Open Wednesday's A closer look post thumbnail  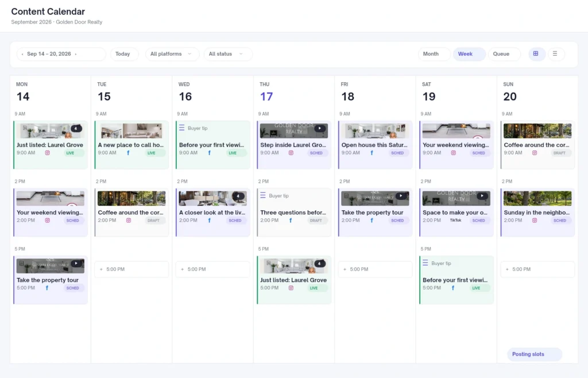pyautogui.click(x=213, y=198)
